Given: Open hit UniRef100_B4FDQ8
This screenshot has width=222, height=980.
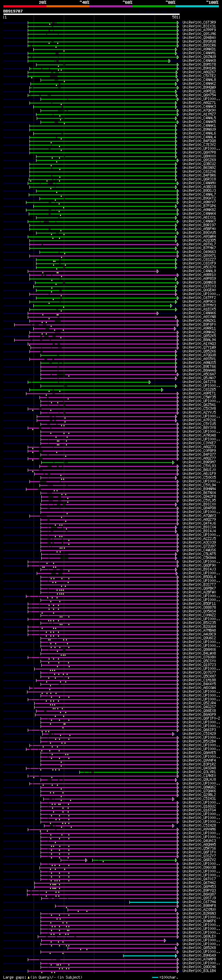Looking at the screenshot, I should [199, 141].
